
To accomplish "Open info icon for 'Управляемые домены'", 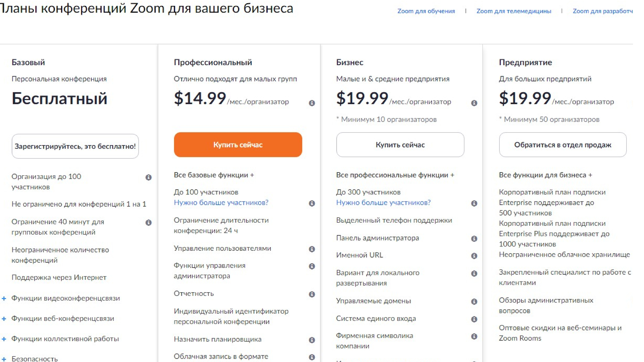I will coord(474,302).
